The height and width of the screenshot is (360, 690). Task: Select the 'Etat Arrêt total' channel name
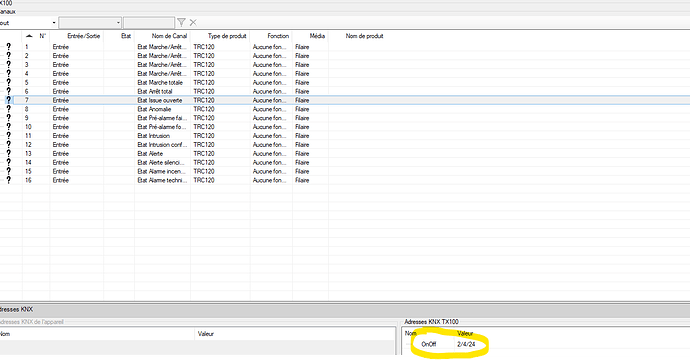(x=155, y=91)
